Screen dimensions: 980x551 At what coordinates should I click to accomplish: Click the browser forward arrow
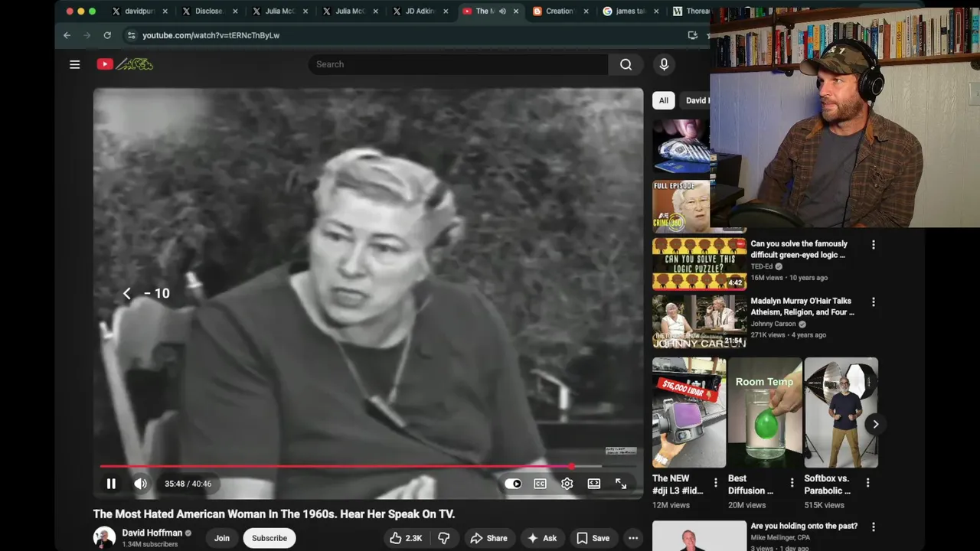coord(87,35)
